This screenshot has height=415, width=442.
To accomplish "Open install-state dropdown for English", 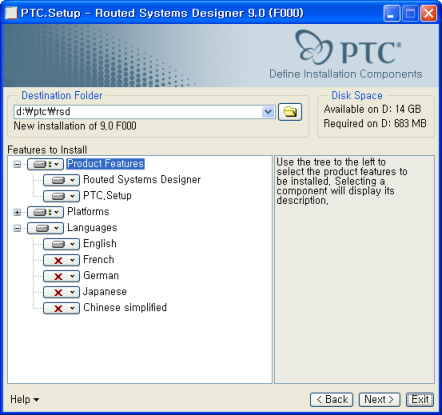I will [x=61, y=244].
